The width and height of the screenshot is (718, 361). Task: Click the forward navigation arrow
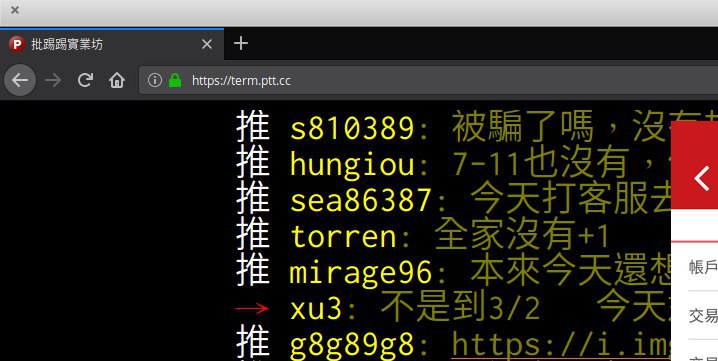pos(53,81)
